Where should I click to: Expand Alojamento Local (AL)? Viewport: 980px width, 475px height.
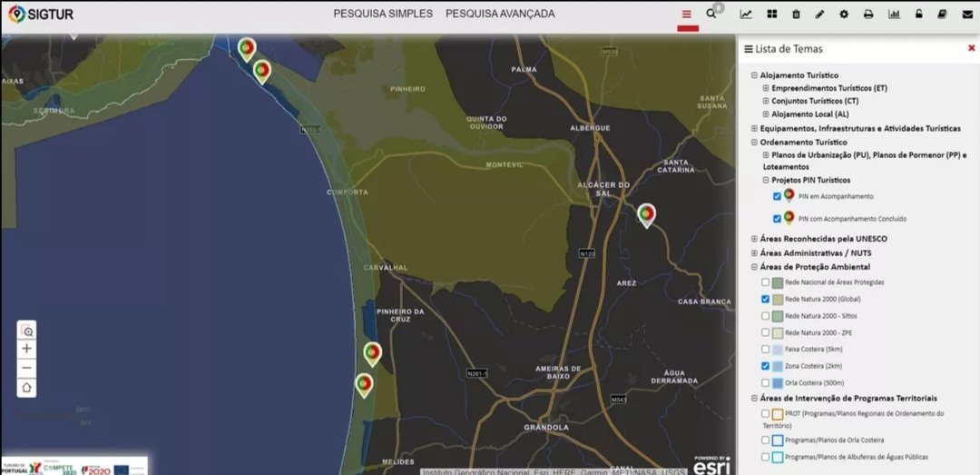766,114
